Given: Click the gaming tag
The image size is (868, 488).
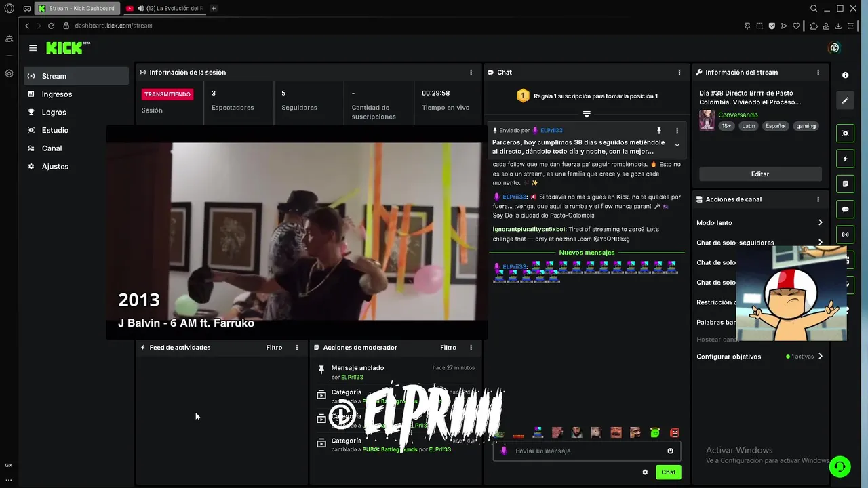Looking at the screenshot, I should pyautogui.click(x=806, y=126).
